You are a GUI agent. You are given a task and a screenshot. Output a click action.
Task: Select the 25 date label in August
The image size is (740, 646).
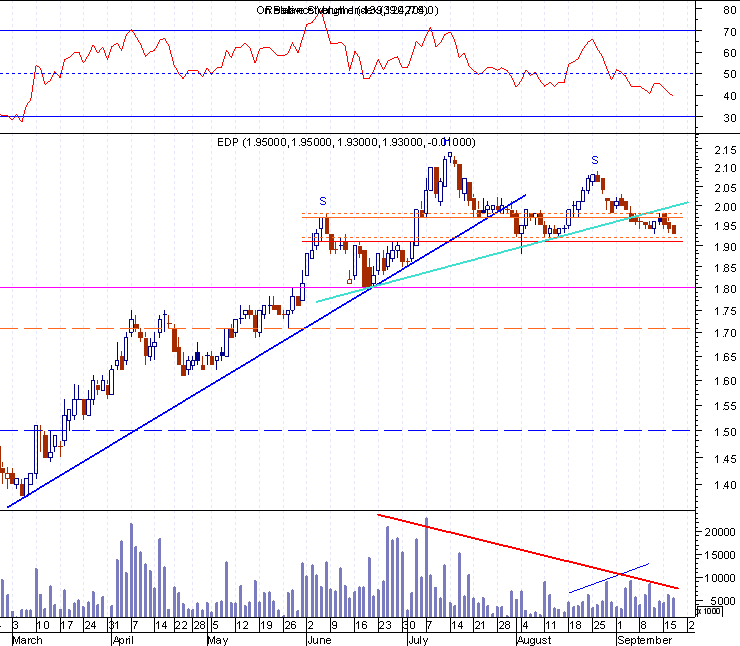pyautogui.click(x=599, y=625)
